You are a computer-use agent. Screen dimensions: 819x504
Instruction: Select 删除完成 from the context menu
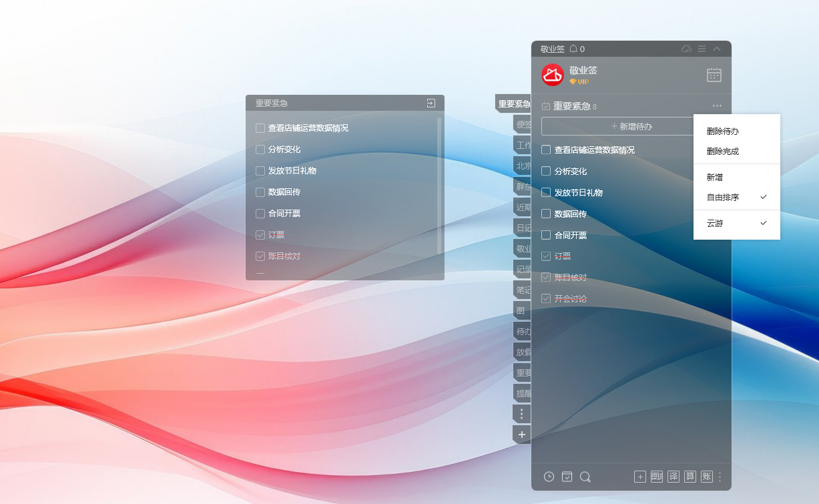pos(723,152)
